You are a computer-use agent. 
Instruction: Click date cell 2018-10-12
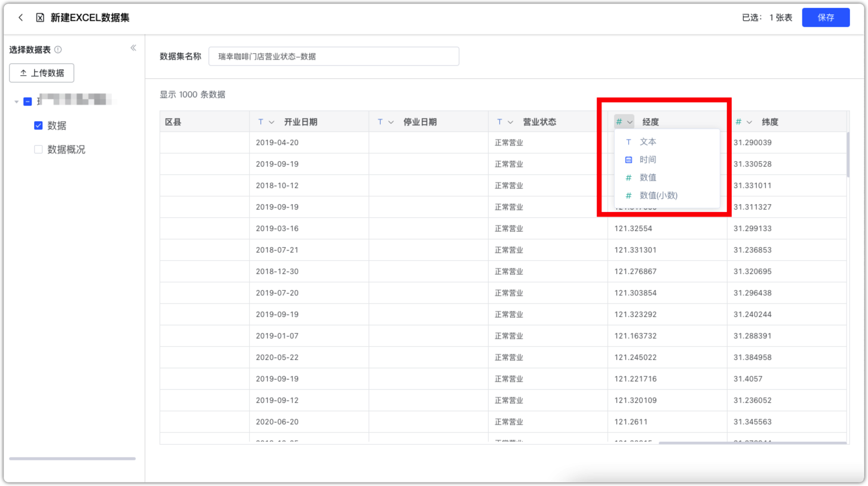tap(309, 186)
